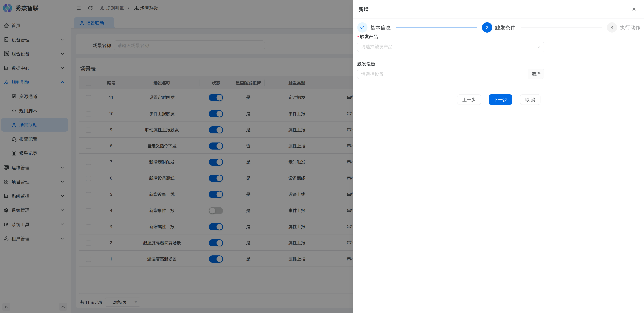Close the 新增 drawer with X icon
Viewport: 644px width, 313px height.
click(x=634, y=9)
